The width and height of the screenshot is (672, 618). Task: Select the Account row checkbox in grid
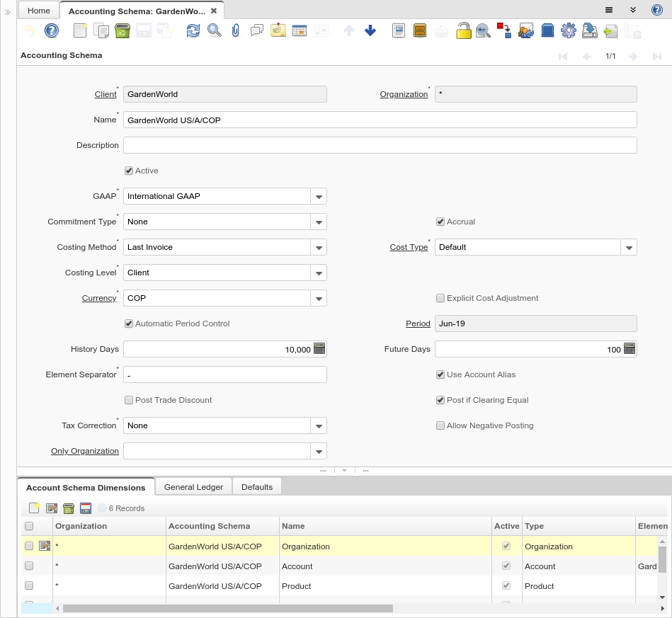(x=29, y=566)
